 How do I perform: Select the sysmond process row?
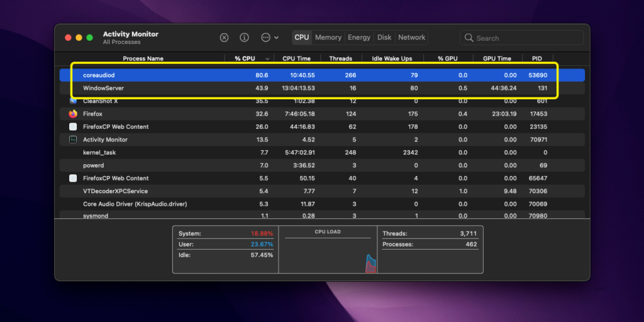[x=323, y=215]
